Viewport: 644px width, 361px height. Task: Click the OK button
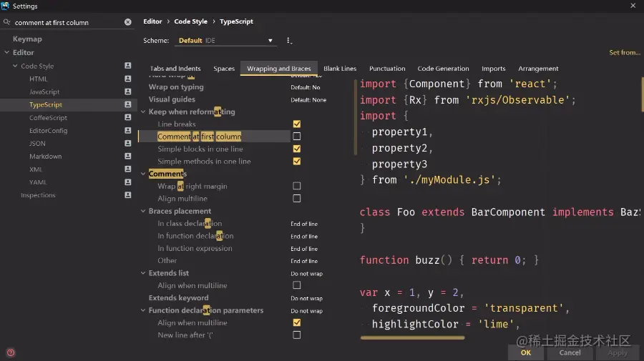tap(526, 352)
